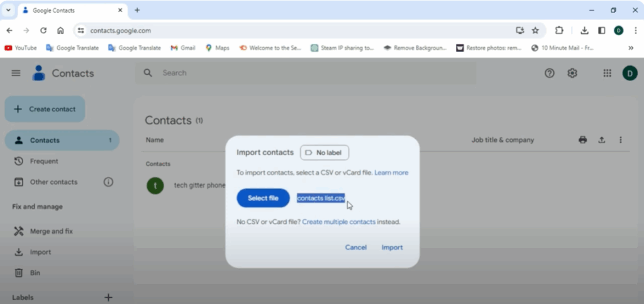Open Restore photos bookmark
Image resolution: width=644 pixels, height=304 pixels.
pos(489,48)
